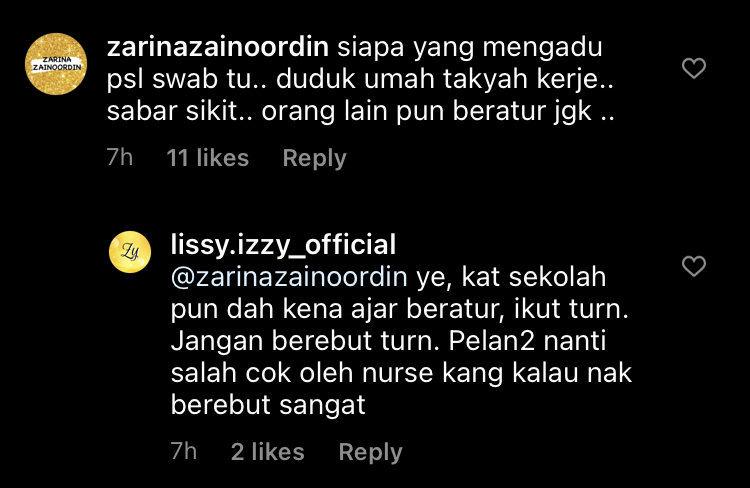Click 'kat sekolah' text in reply
This screenshot has width=750, height=488.
point(534,277)
